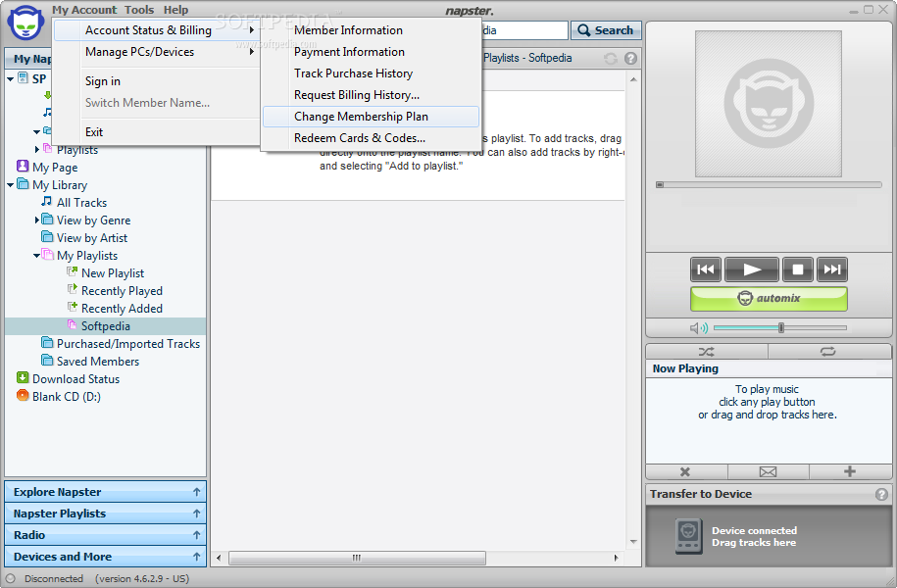
Task: Click the Search button
Action: [606, 30]
